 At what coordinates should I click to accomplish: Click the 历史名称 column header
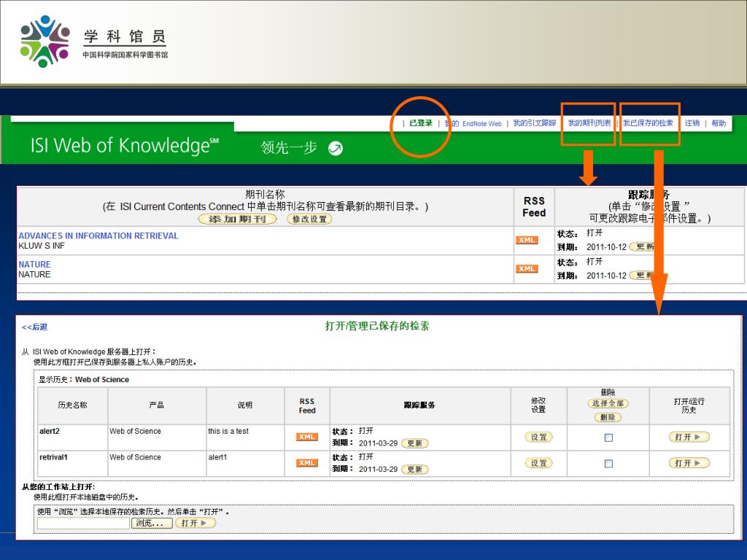[x=72, y=405]
